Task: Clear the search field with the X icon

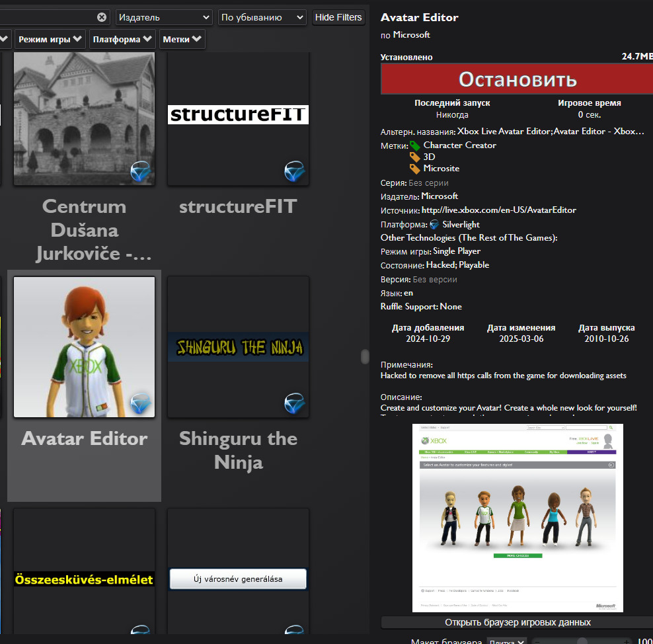Action: [102, 17]
